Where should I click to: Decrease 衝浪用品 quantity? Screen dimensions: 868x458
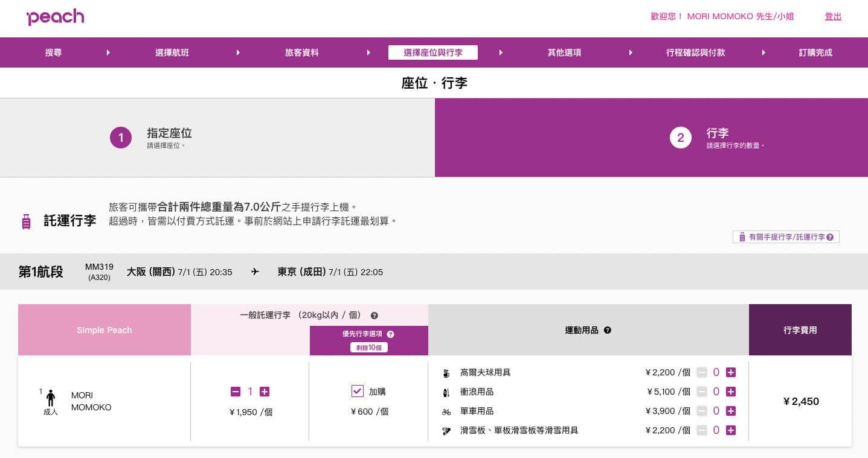click(x=702, y=392)
